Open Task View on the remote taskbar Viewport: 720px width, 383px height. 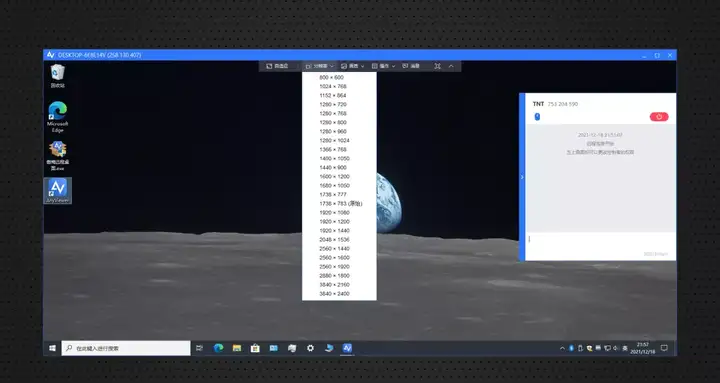[199, 348]
